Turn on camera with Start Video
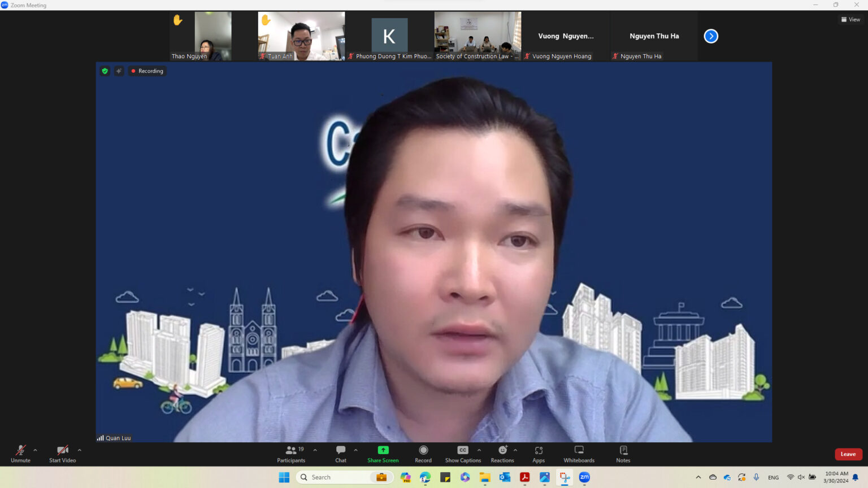This screenshot has height=488, width=868. point(62,453)
